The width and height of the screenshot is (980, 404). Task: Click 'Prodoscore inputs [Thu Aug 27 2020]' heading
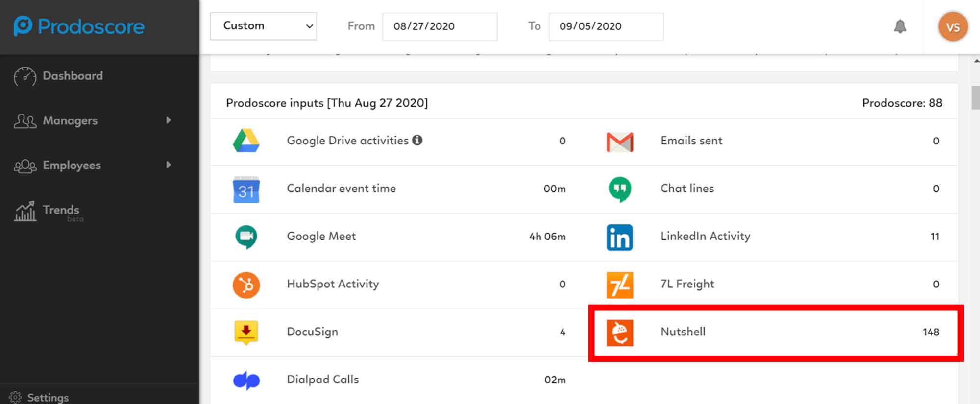coord(327,103)
